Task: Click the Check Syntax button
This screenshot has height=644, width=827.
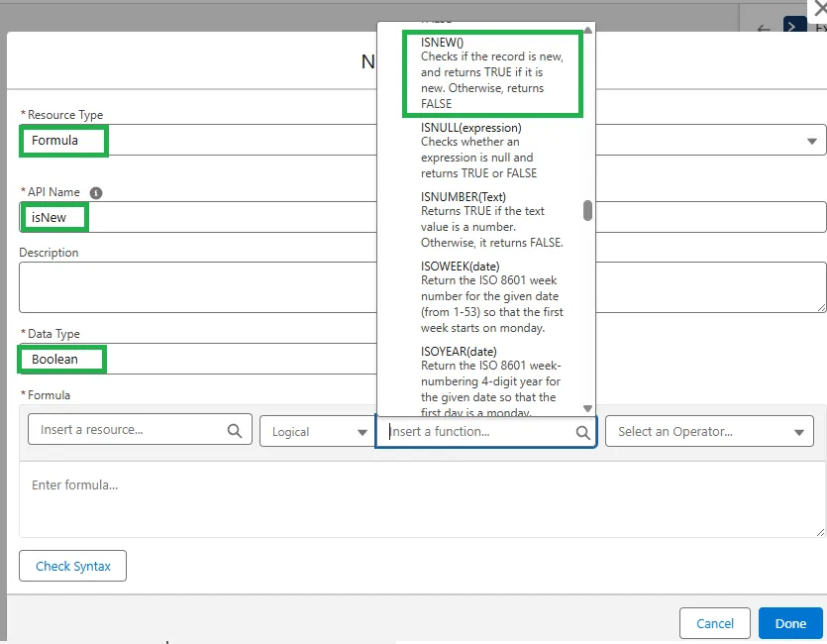Action: click(72, 566)
